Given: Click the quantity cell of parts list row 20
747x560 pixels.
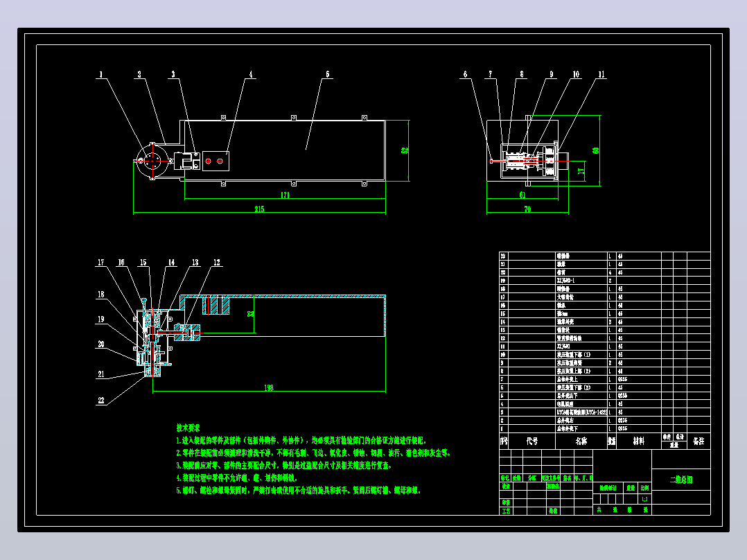Looking at the screenshot, I should (612, 272).
